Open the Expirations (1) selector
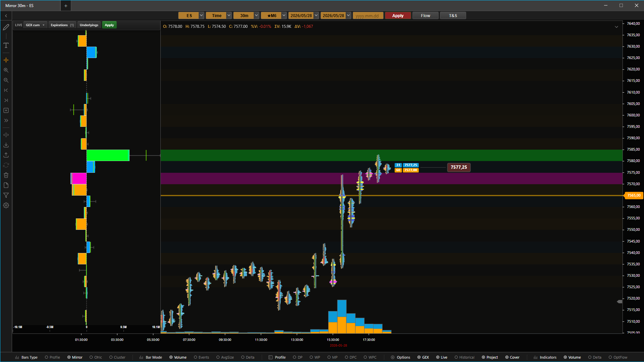The width and height of the screenshot is (644, 362). point(62,25)
